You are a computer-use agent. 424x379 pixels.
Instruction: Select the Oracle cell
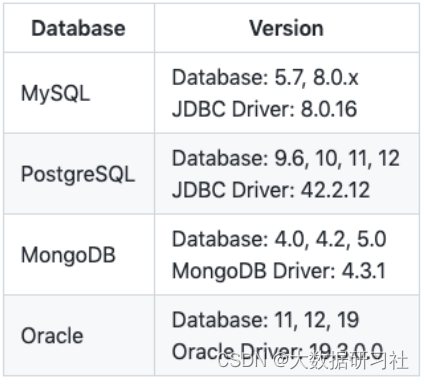point(79,335)
